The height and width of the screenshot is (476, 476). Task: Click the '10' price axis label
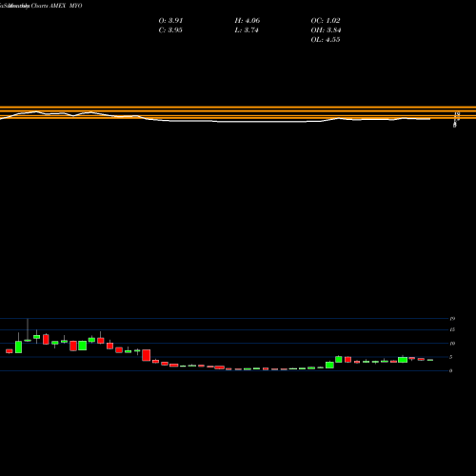pos(452,344)
